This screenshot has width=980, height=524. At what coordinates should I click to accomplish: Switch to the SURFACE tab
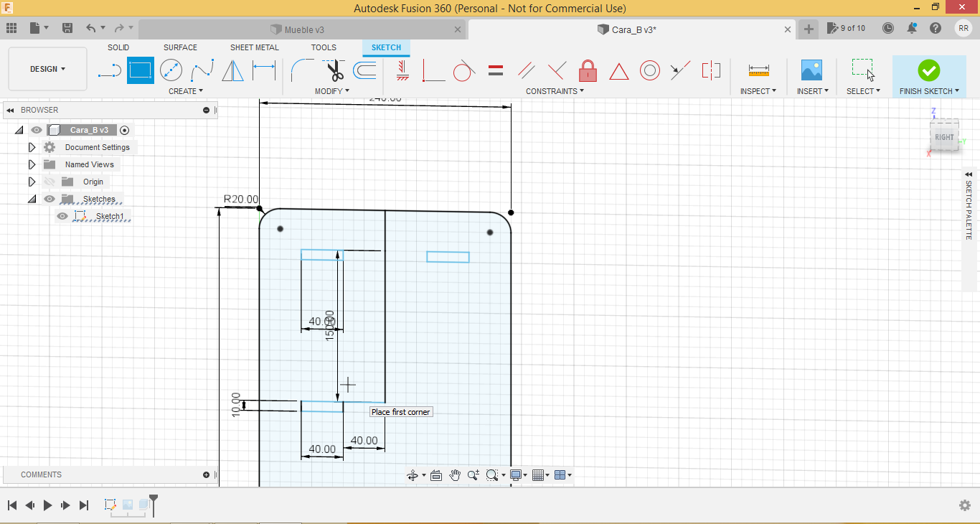(180, 47)
